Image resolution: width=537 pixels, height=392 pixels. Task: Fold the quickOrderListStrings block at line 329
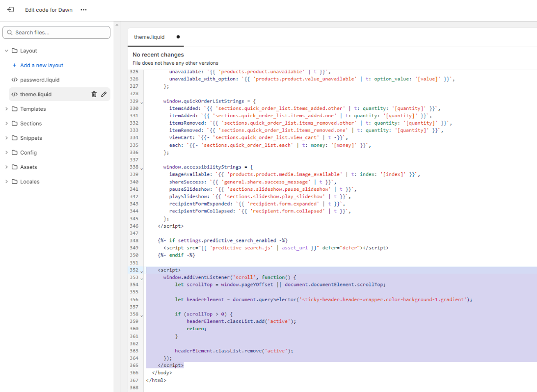(142, 102)
